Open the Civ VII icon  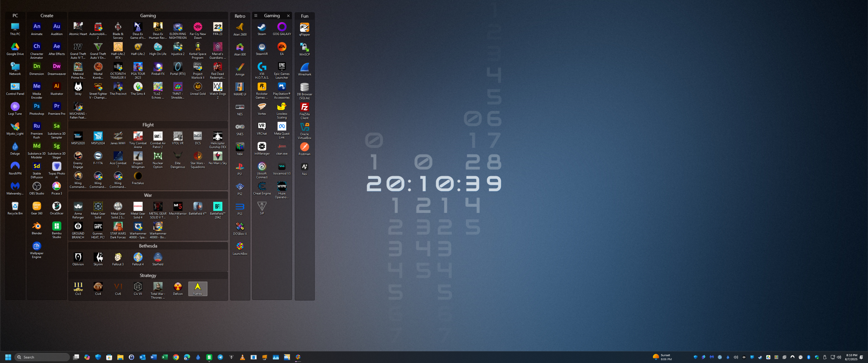click(138, 289)
